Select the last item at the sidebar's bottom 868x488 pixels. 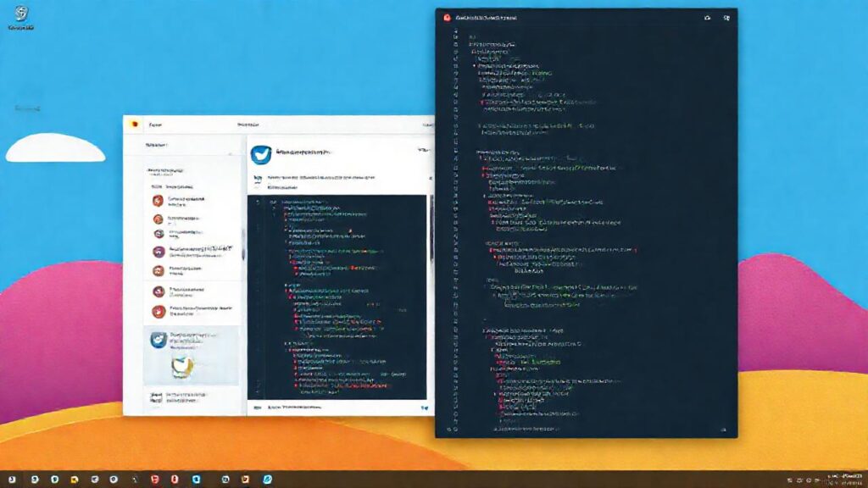pos(158,396)
